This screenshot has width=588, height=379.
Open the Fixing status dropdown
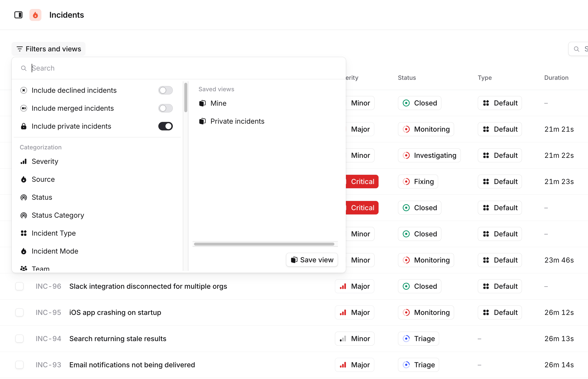tap(418, 182)
